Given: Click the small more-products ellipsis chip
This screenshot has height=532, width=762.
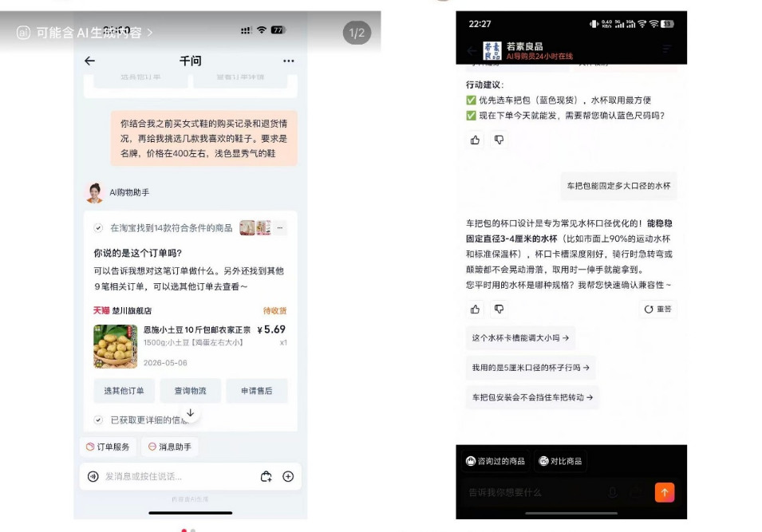Looking at the screenshot, I should 280,228.
